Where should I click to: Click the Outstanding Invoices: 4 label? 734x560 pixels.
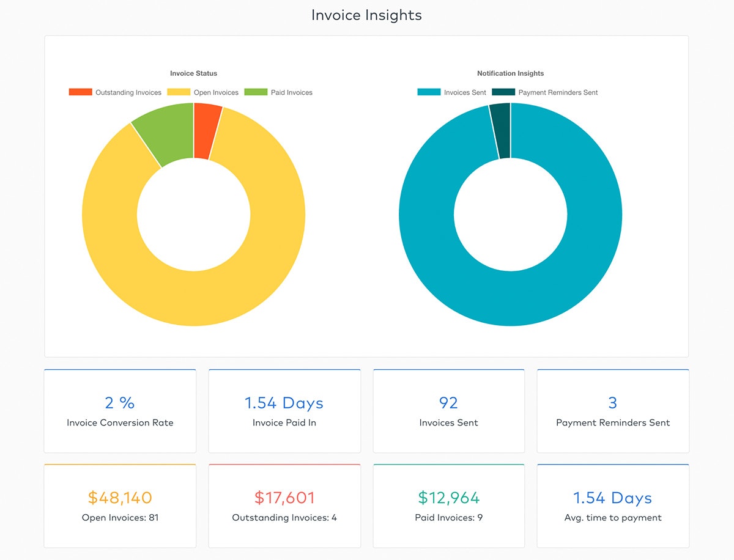click(284, 517)
